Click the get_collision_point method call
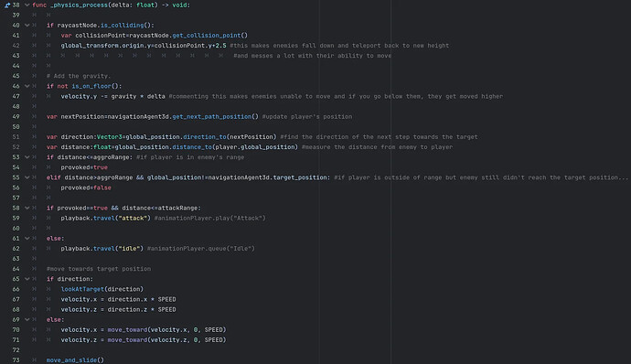Image resolution: width=631 pixels, height=364 pixels. 209,36
